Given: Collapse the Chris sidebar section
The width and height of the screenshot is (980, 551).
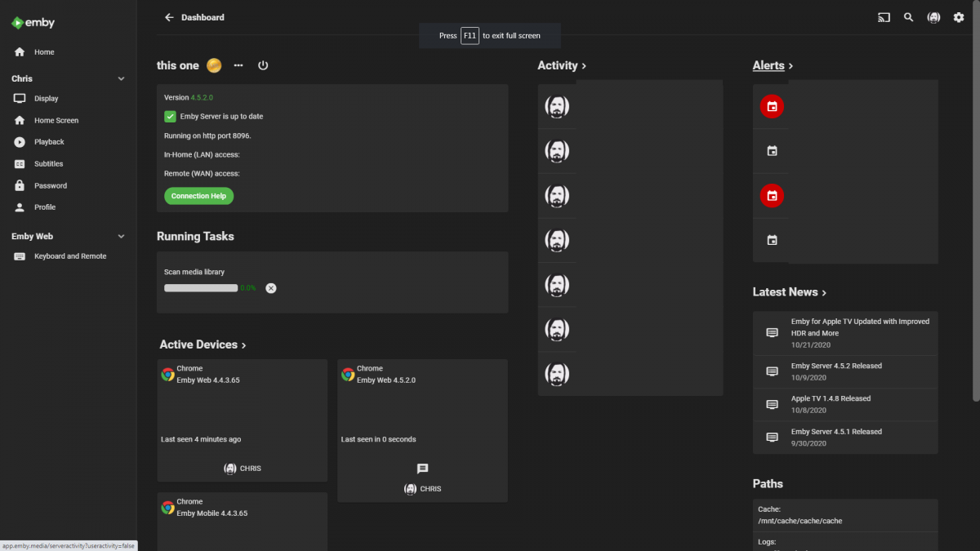Looking at the screenshot, I should coord(122,79).
